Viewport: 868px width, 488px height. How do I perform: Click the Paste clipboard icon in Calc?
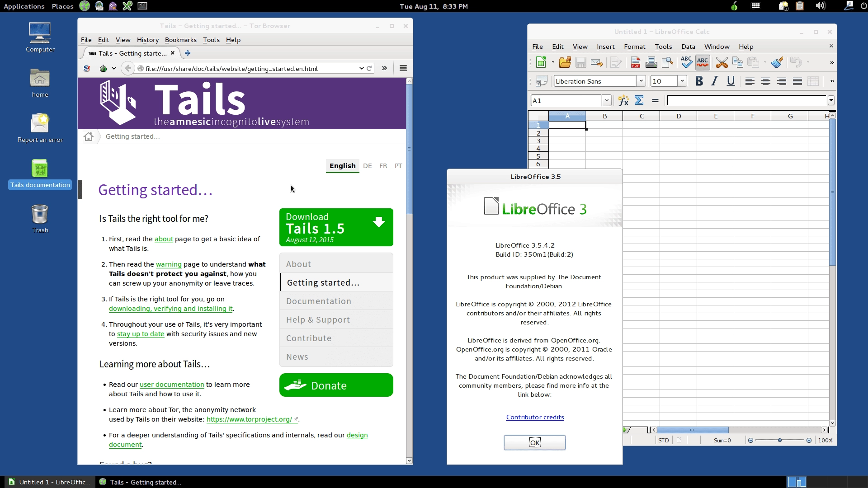[x=753, y=62]
